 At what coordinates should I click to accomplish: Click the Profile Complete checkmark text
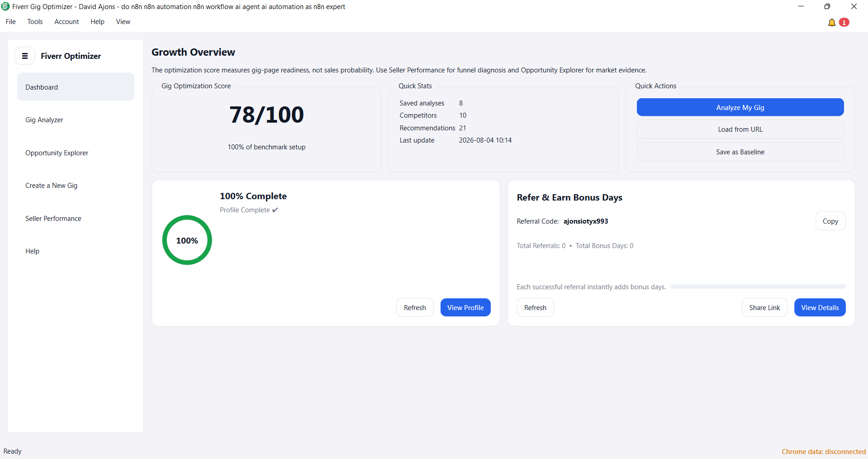pos(249,210)
